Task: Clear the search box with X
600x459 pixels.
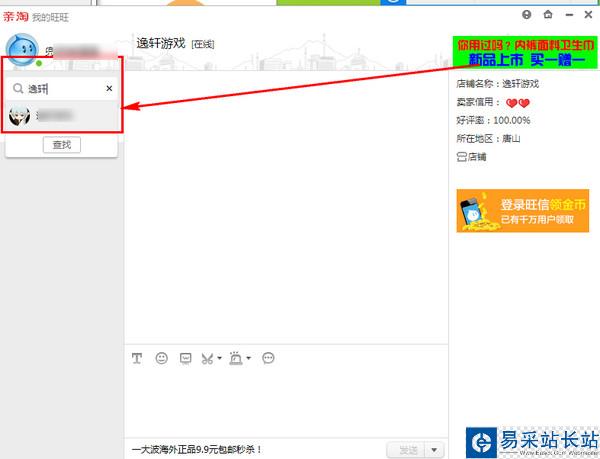Action: (x=109, y=88)
